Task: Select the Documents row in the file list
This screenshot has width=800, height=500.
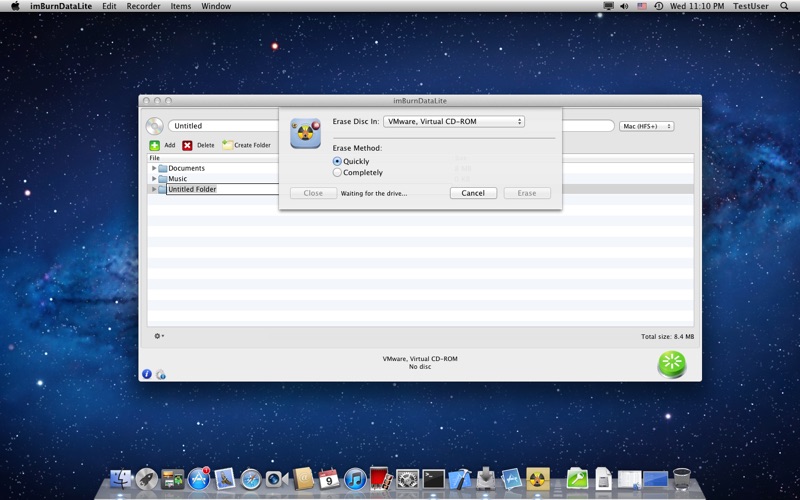Action: click(x=420, y=168)
